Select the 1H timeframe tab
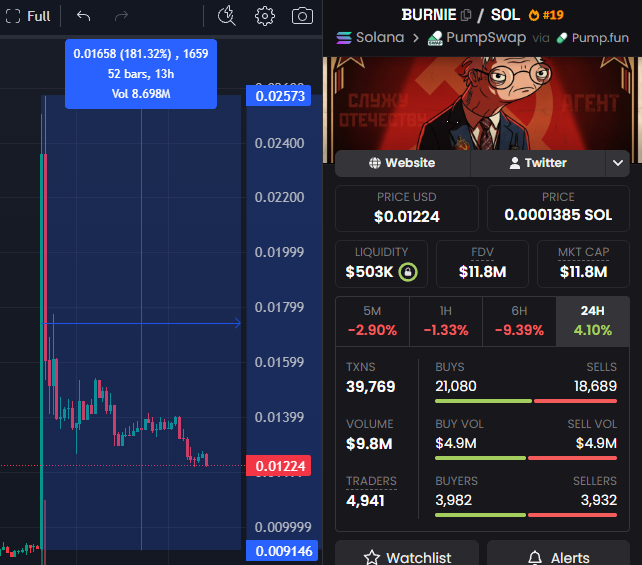This screenshot has height=565, width=642. (446, 321)
